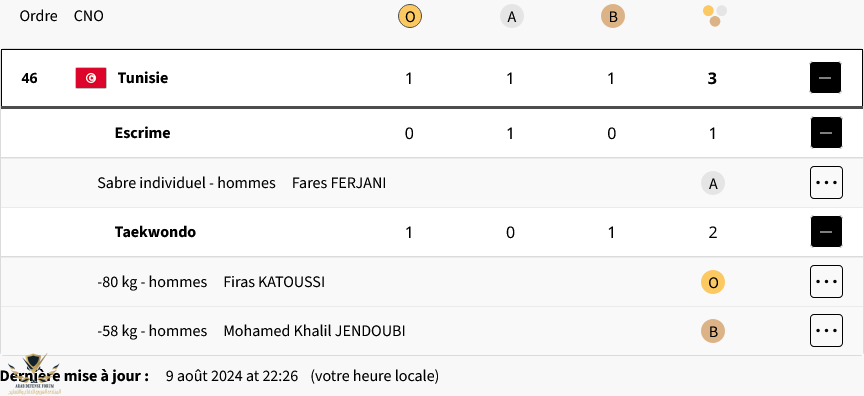
Task: Click Fares FERJANI's silver medal badge
Action: pyautogui.click(x=713, y=183)
